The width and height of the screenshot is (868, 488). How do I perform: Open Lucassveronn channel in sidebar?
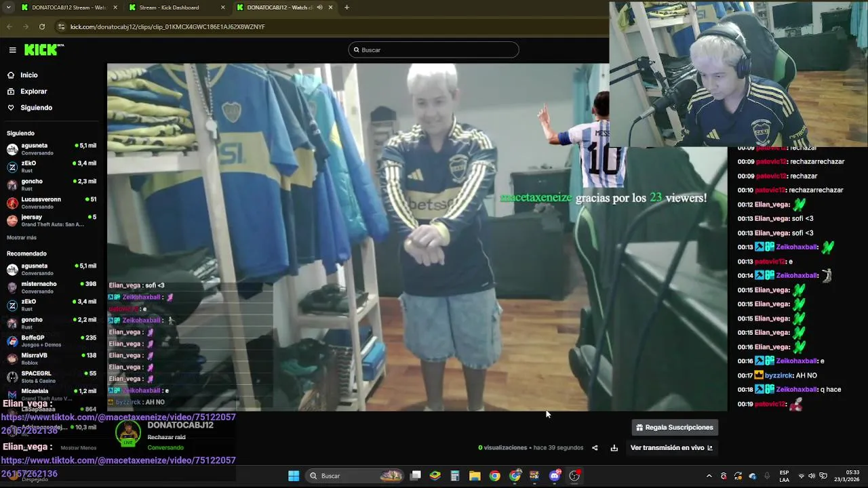coord(52,203)
